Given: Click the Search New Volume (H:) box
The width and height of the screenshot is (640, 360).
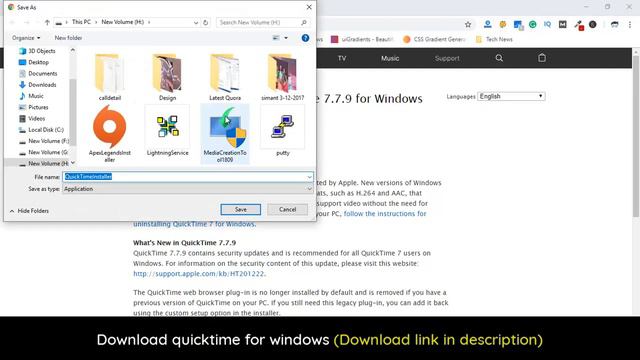Looking at the screenshot, I should (x=262, y=22).
